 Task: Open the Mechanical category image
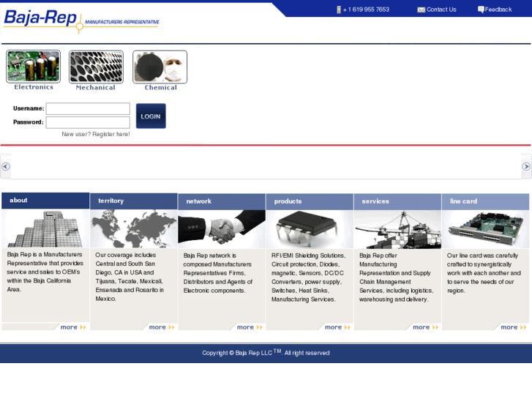pyautogui.click(x=96, y=67)
